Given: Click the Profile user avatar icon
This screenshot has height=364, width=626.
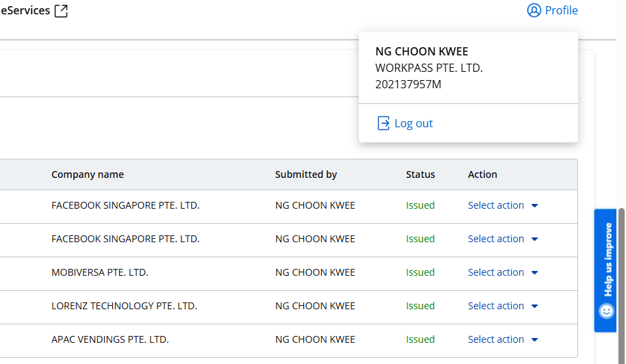Looking at the screenshot, I should coord(534,11).
